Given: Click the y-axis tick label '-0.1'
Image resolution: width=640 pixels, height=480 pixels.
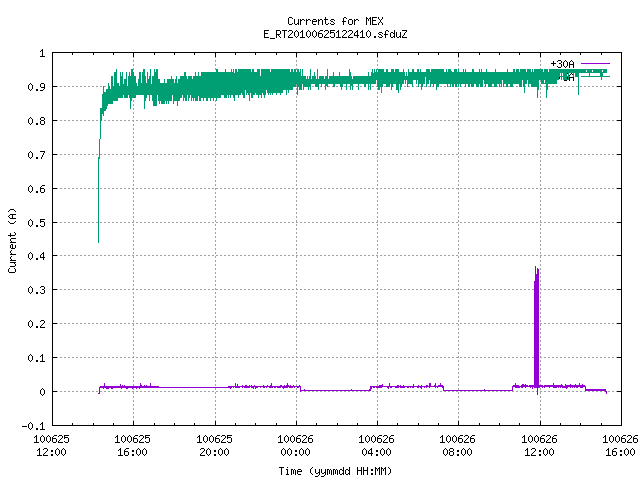Looking at the screenshot, I should coord(33,426).
